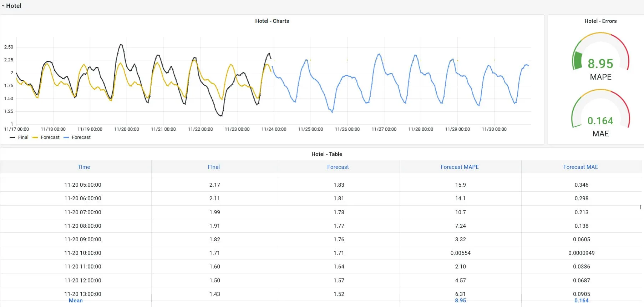This screenshot has height=307, width=644.
Task: Click the black Final legend color swatch
Action: [12, 137]
